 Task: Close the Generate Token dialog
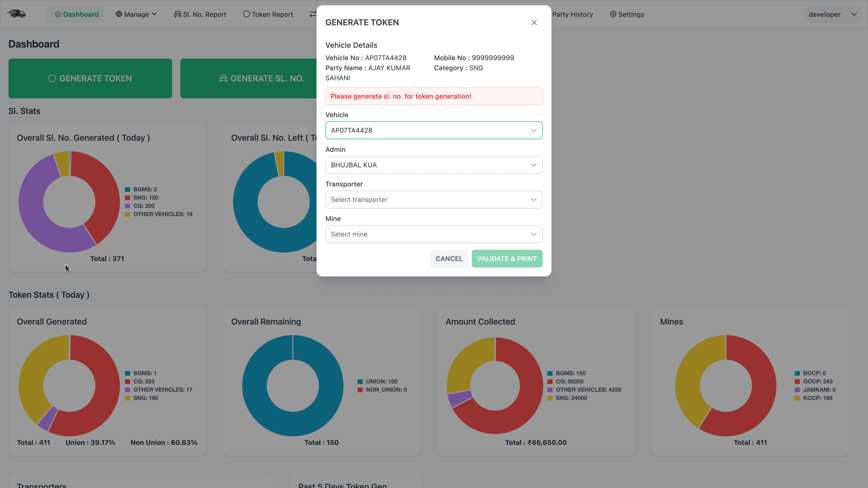point(534,22)
